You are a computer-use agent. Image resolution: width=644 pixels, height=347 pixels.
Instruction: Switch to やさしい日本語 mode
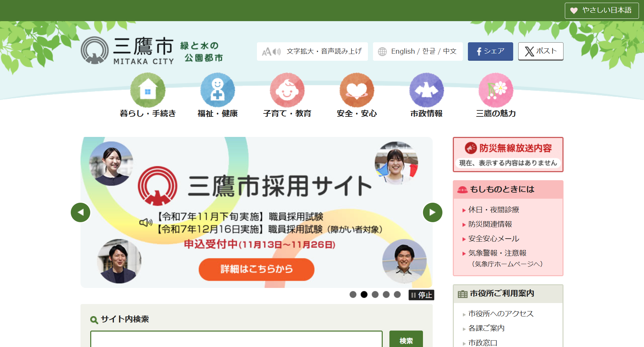pos(601,10)
